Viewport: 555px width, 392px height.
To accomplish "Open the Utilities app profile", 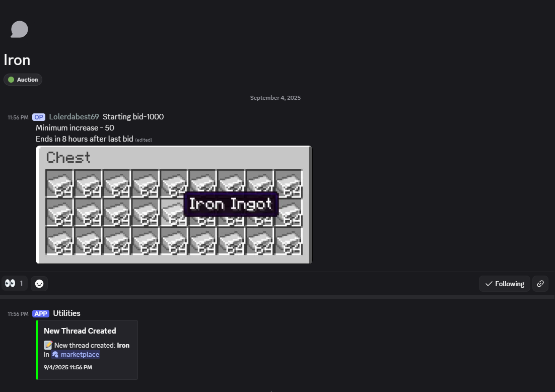I will point(66,313).
